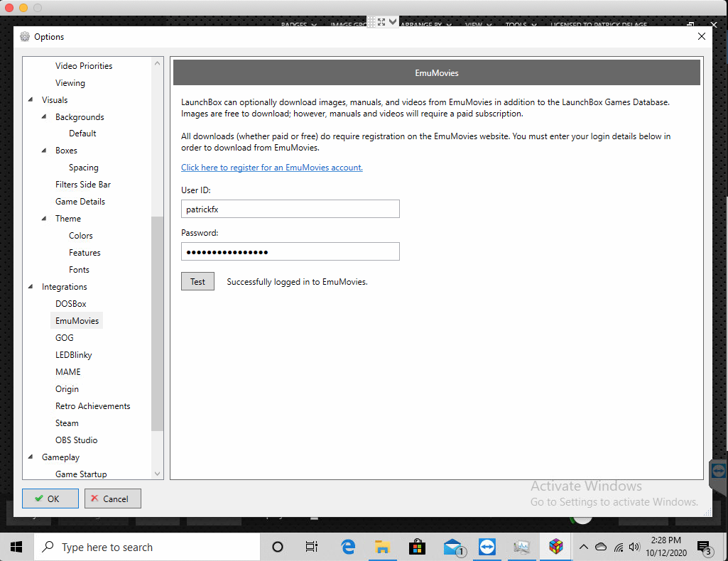Collapse the Integrations tree section
The width and height of the screenshot is (728, 561).
coord(31,287)
